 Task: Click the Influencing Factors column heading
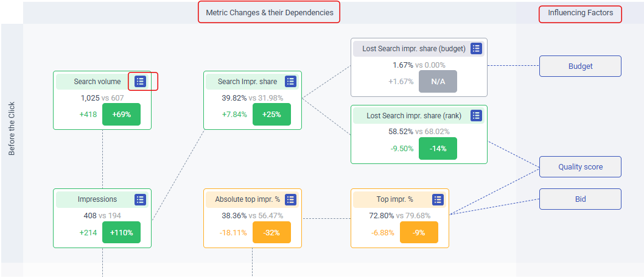(580, 13)
